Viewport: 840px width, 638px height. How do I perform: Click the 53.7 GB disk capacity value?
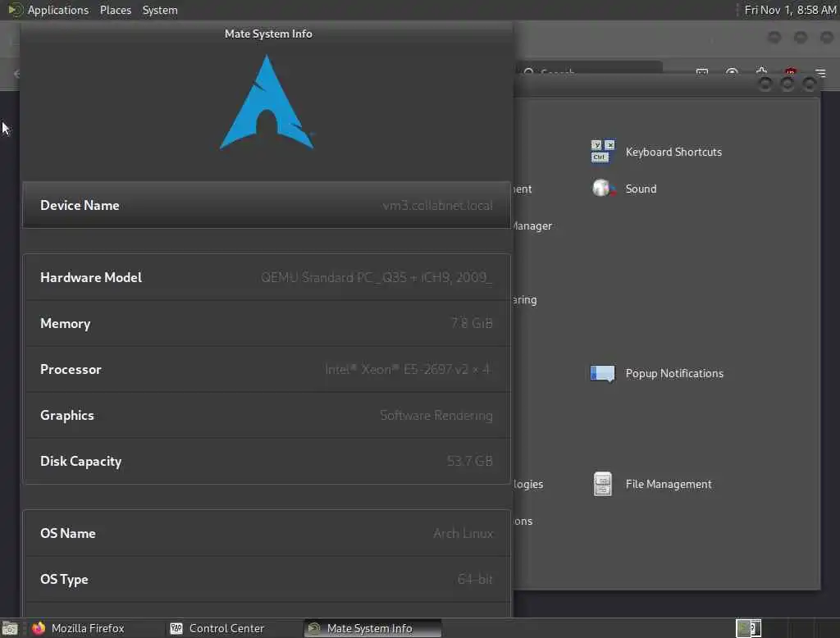[x=470, y=461]
